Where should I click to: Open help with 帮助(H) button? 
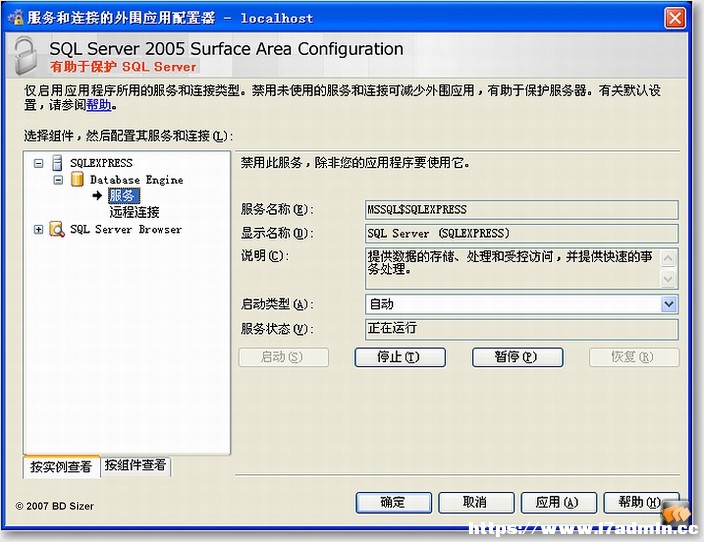pyautogui.click(x=640, y=502)
